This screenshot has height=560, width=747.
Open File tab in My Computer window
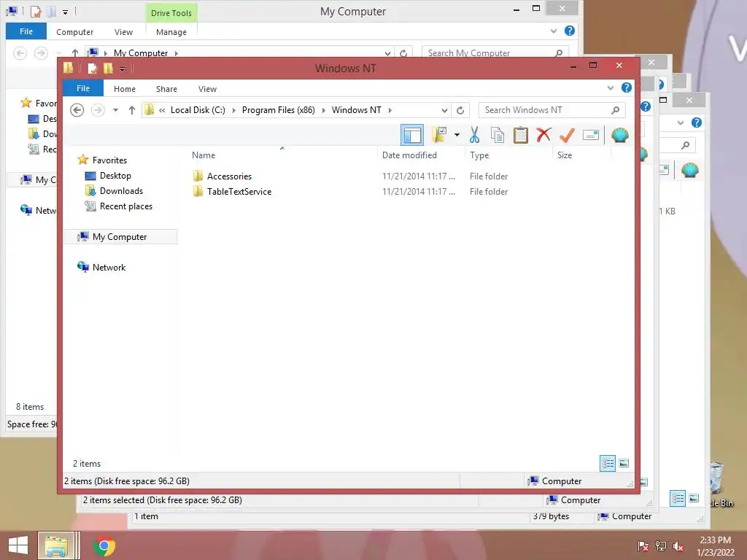click(x=26, y=31)
